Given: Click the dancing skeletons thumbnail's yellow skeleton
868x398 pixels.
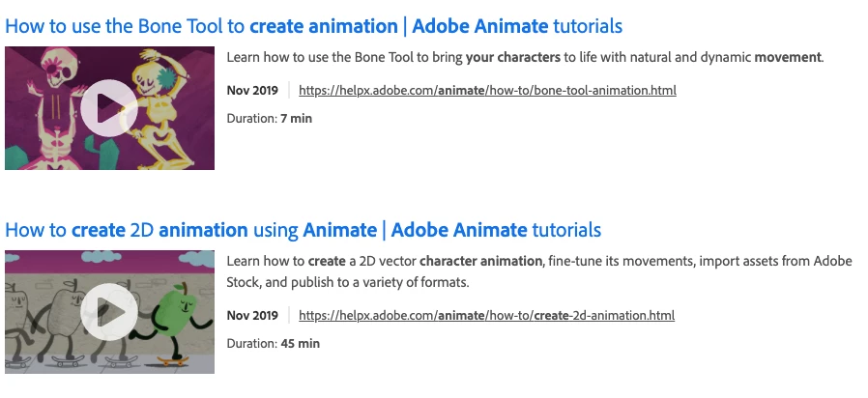Looking at the screenshot, I should pyautogui.click(x=161, y=111).
